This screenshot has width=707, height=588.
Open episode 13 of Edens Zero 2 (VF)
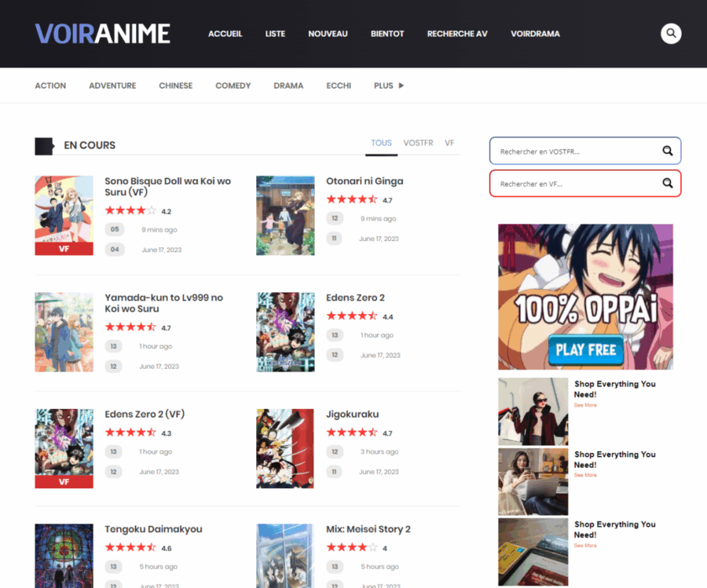pos(113,451)
